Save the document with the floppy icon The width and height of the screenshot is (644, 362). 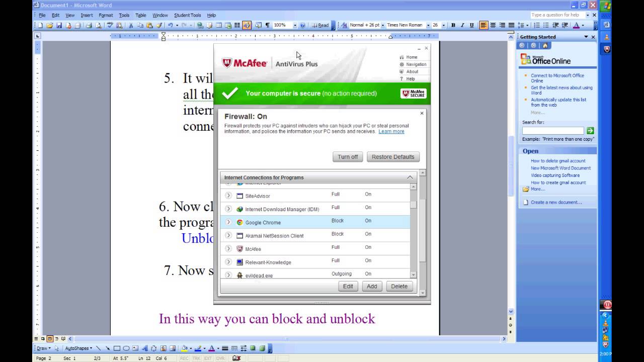coord(59,25)
